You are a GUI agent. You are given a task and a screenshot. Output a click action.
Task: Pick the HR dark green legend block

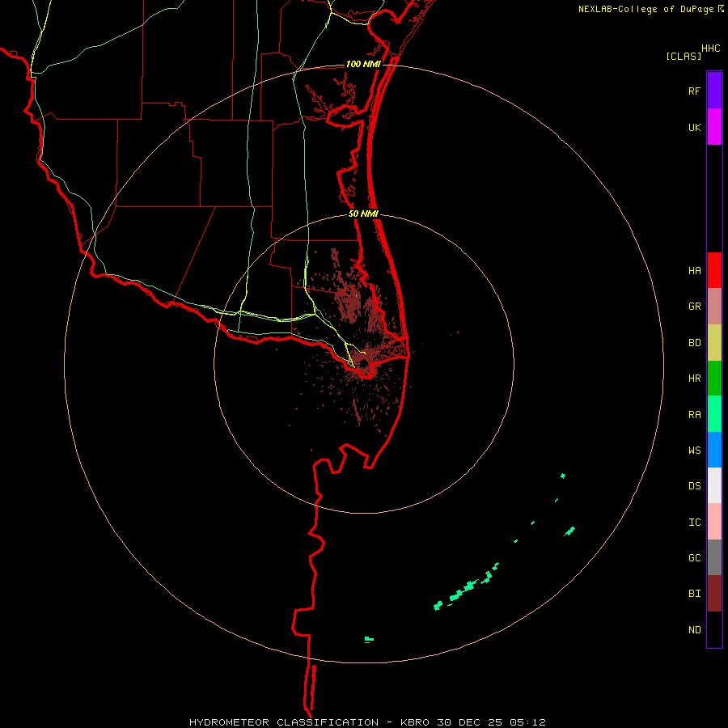pos(714,379)
